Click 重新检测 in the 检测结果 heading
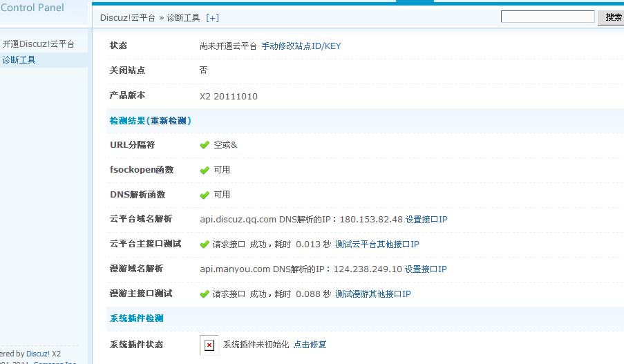The height and width of the screenshot is (364, 624). [169, 121]
